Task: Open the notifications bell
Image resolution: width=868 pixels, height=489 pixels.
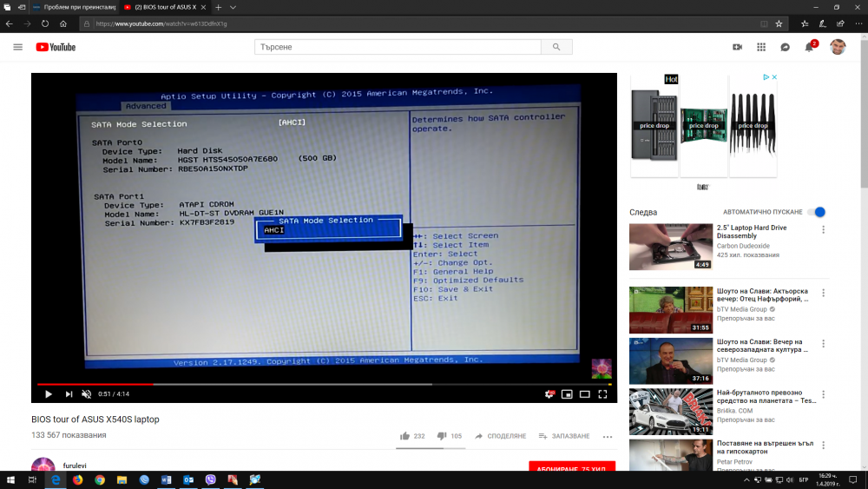Action: [809, 47]
